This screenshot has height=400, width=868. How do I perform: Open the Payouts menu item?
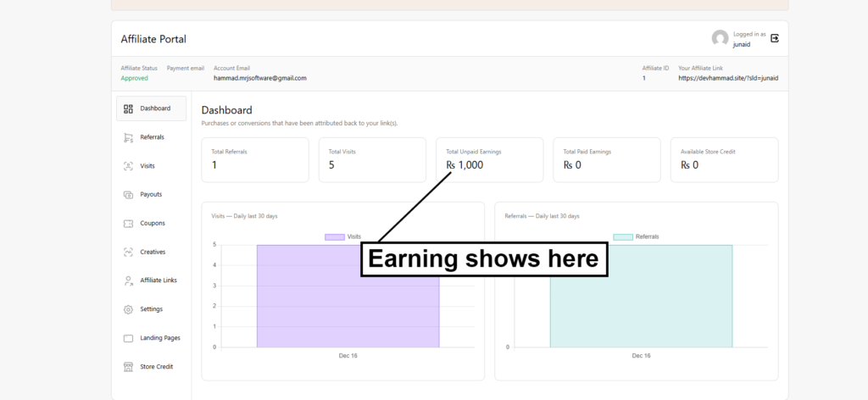coord(151,195)
